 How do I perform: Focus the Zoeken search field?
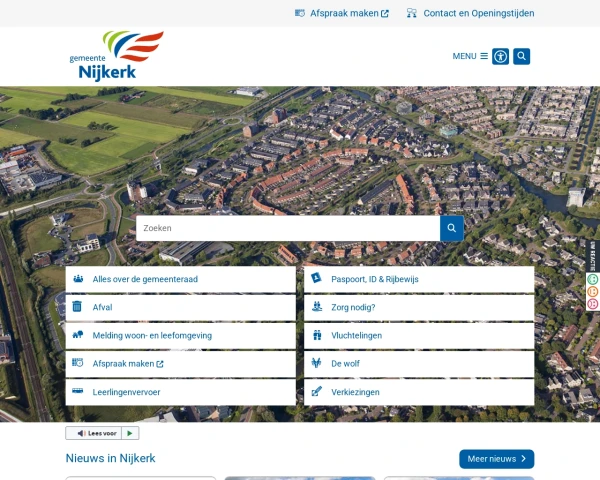pos(288,228)
